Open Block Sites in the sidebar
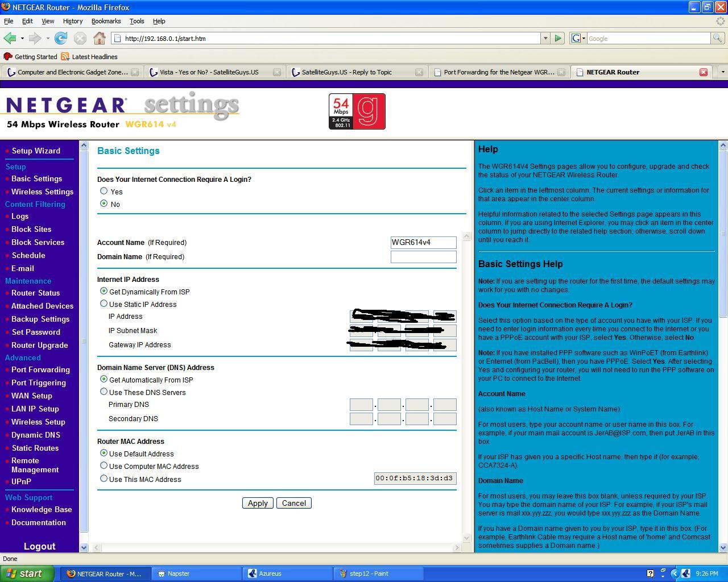The width and height of the screenshot is (728, 582). 31,229
